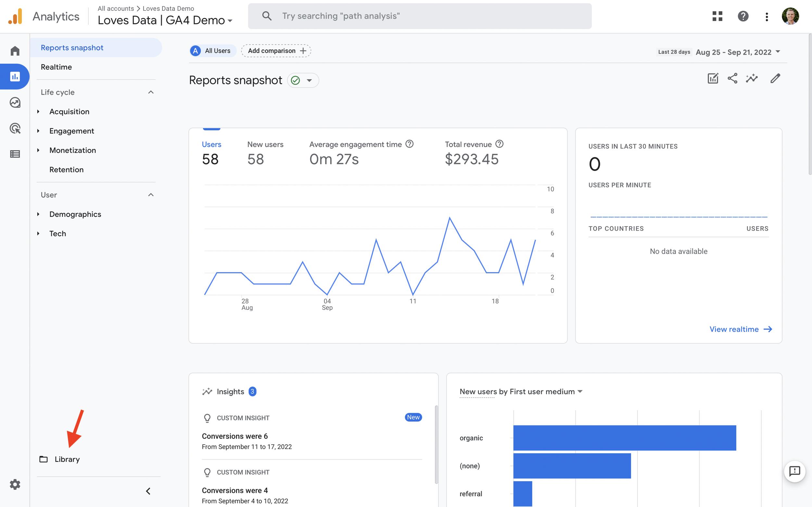Image resolution: width=812 pixels, height=507 pixels.
Task: Click the organic bar in chart
Action: tap(624, 438)
